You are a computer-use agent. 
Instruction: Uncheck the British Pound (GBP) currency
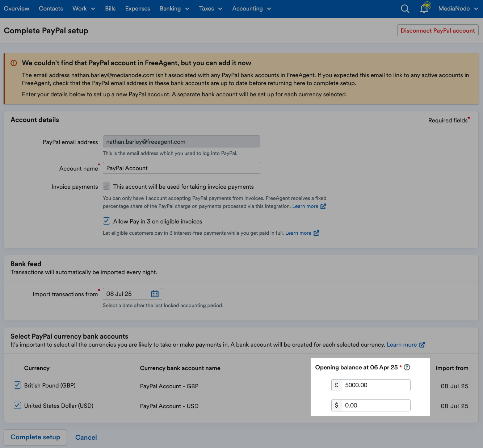17,385
